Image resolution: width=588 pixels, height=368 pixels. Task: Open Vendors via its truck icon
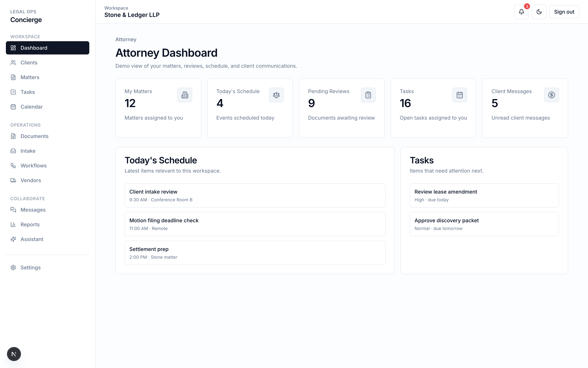click(13, 180)
